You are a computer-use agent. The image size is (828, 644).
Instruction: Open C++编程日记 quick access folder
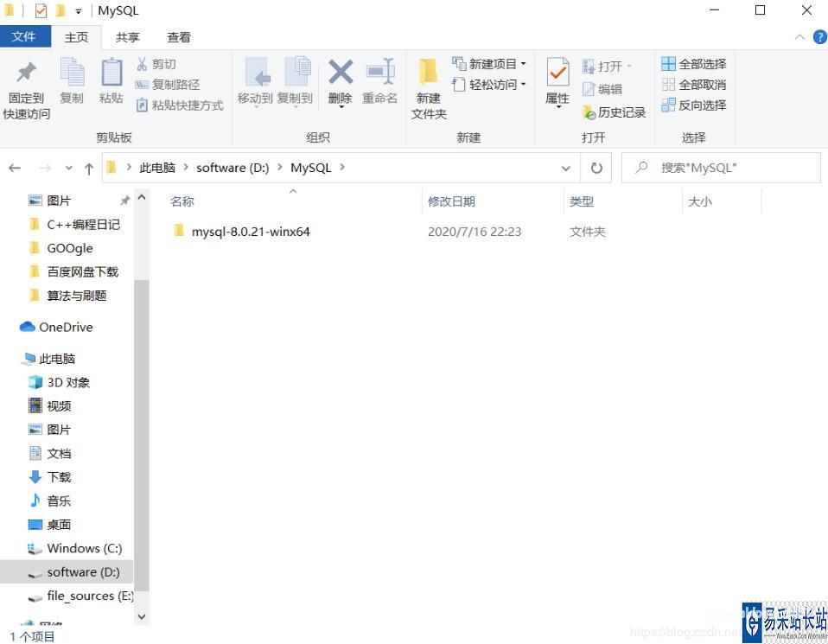click(x=74, y=225)
